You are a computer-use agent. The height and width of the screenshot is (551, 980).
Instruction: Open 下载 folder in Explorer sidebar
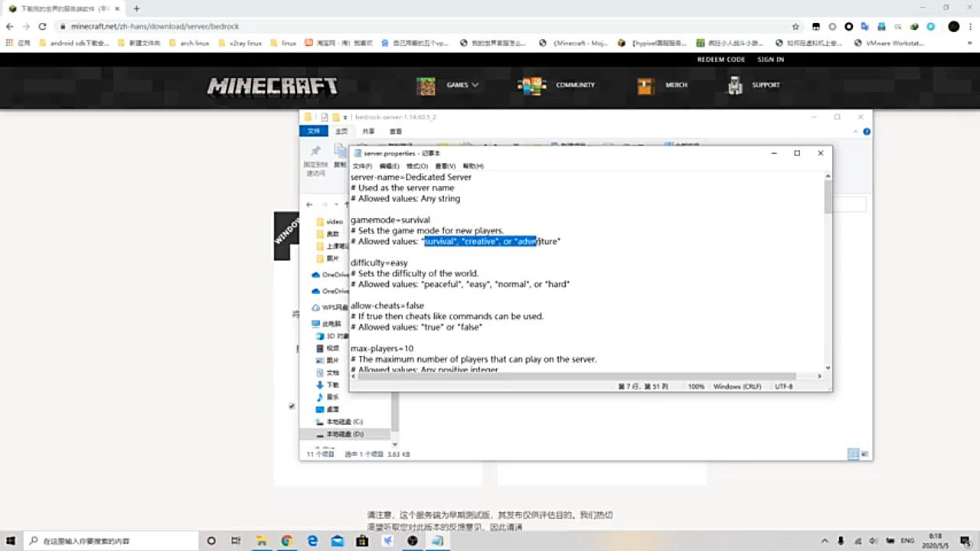point(328,385)
